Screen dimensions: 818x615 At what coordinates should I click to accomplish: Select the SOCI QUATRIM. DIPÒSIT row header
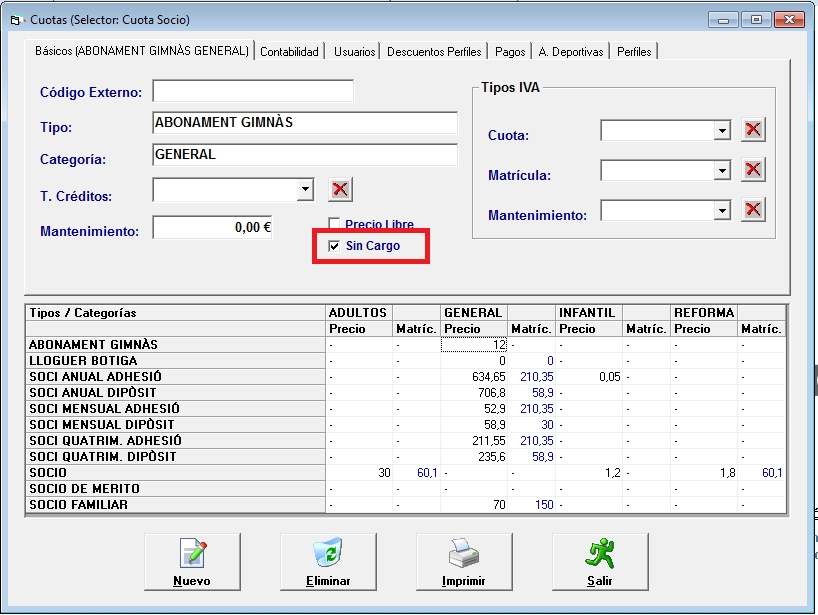[175, 457]
